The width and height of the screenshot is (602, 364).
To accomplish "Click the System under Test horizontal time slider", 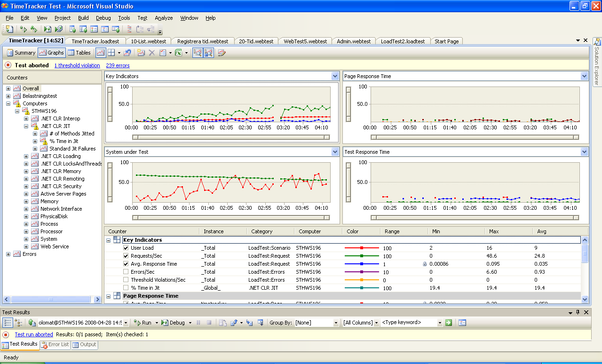I will point(231,217).
